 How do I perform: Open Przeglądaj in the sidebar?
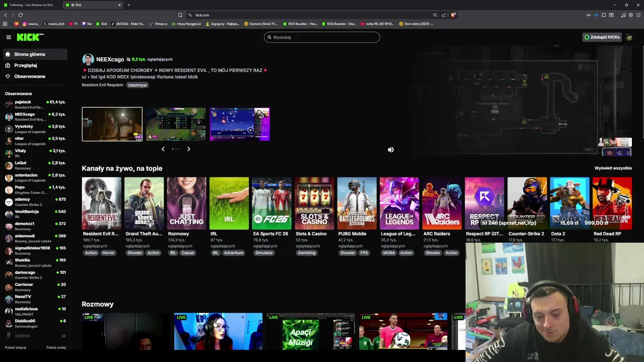[34, 65]
